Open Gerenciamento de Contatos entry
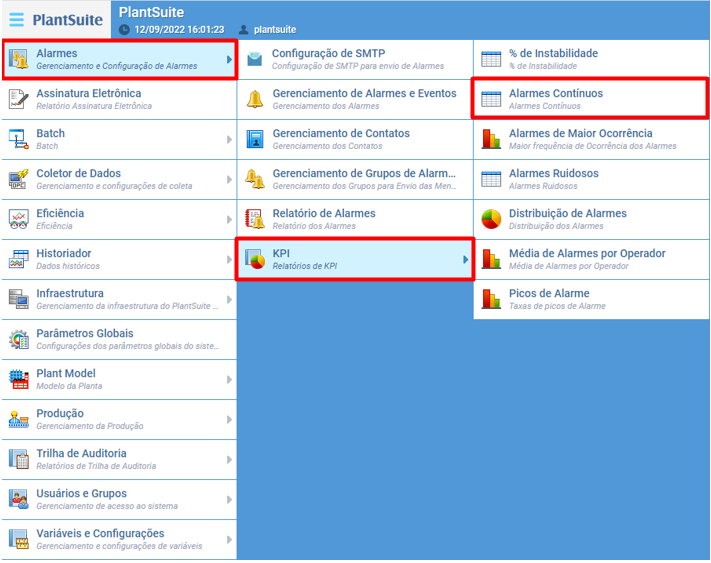The width and height of the screenshot is (711, 563). tap(355, 139)
